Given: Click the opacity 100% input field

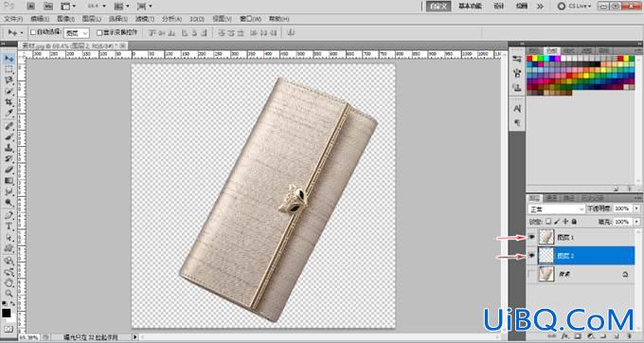Looking at the screenshot, I should [x=622, y=208].
